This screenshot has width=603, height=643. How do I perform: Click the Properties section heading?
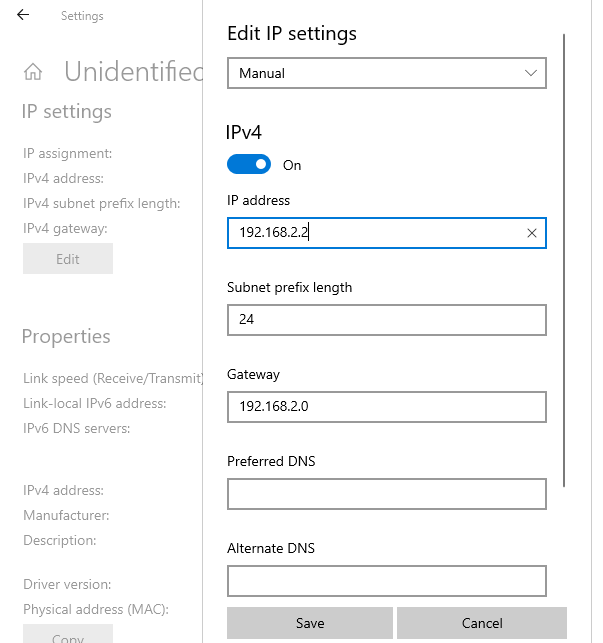pyautogui.click(x=66, y=337)
